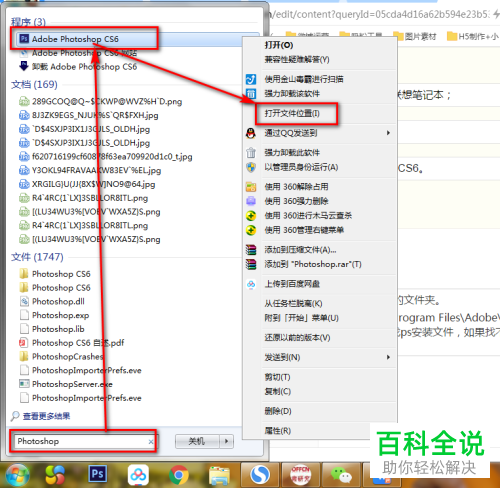Image resolution: width=500 pixels, height=488 pixels.
Task: Click 查看更多结果 link
Action: click(46, 416)
